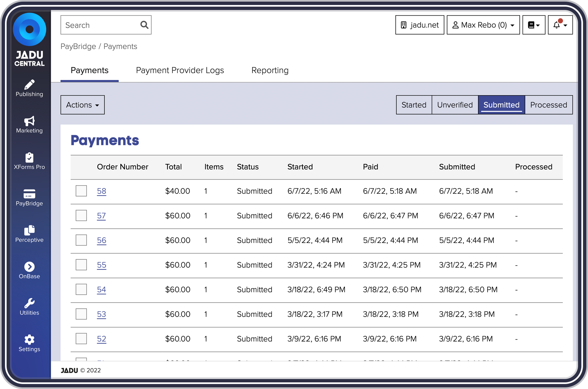
Task: Filter by Submitted status
Action: 501,105
